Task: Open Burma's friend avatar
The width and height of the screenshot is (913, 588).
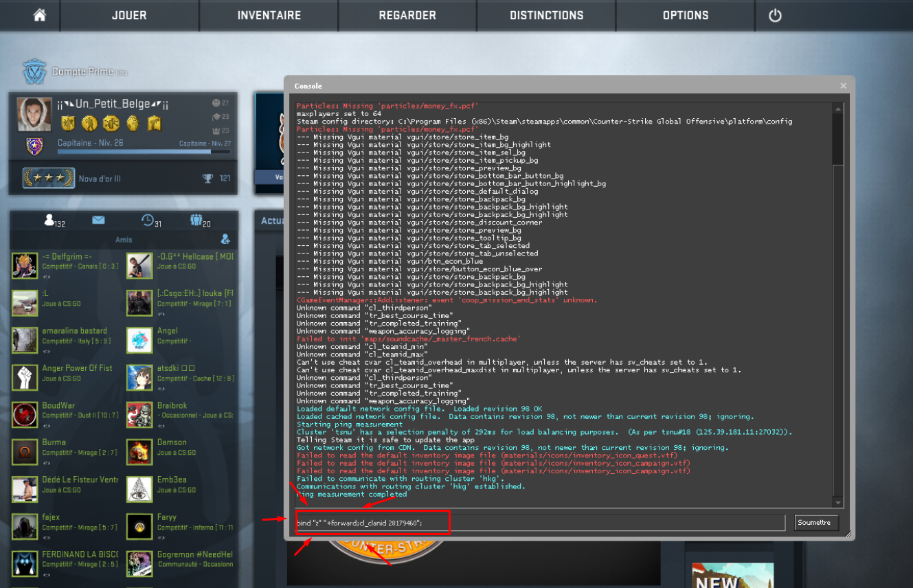Action: 25,452
